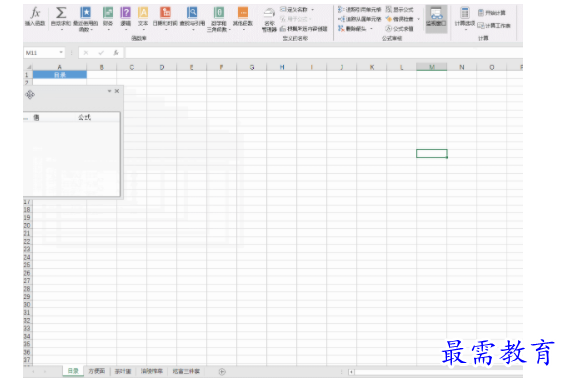The image size is (563, 384).
Task: Click inside the formula bar input
Action: tap(323, 53)
